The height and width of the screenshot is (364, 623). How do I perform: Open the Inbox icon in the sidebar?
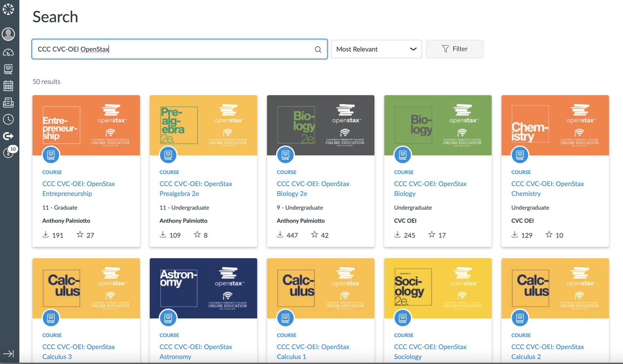point(9,102)
